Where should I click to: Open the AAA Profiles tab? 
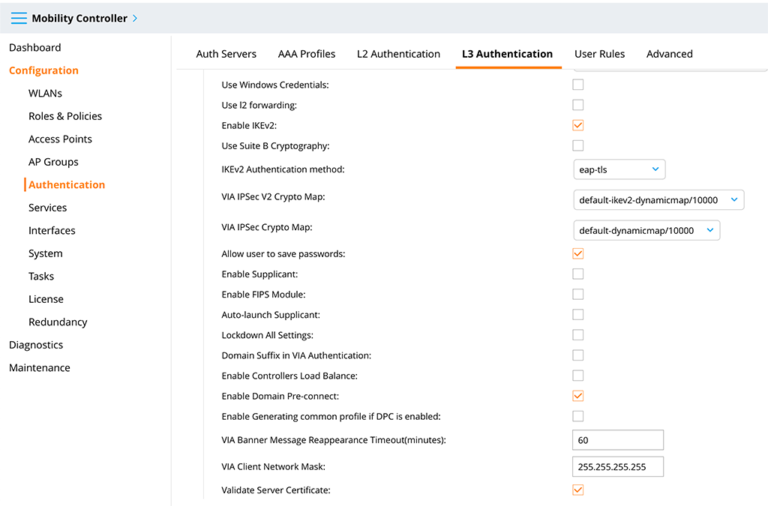click(x=307, y=54)
